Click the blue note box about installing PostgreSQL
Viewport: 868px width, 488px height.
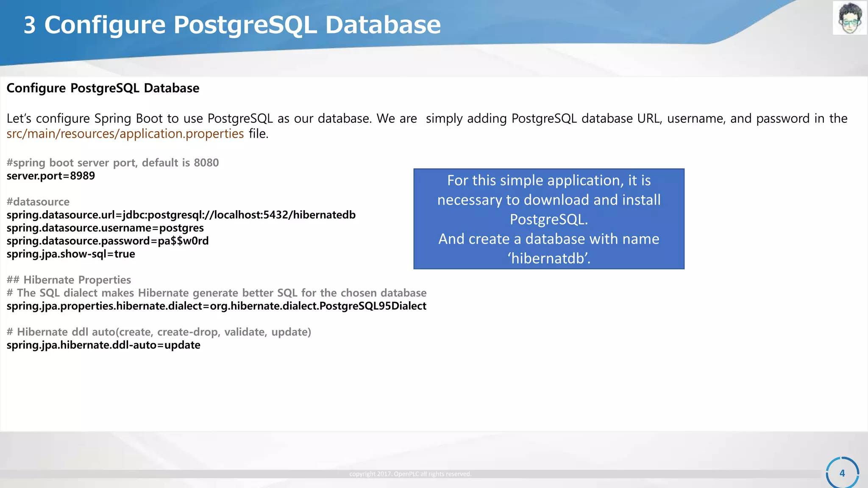point(549,219)
